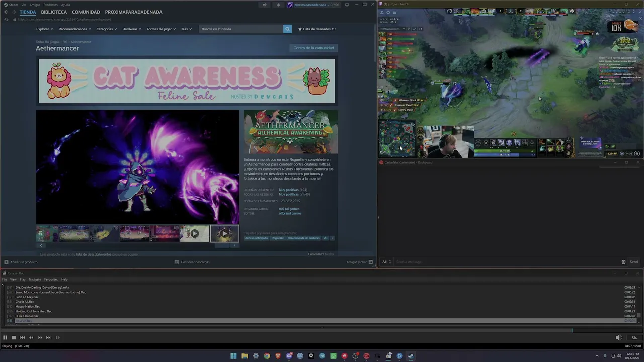This screenshot has width=644, height=362.
Task: Open the Navigate menu in the music player
Action: click(x=35, y=279)
